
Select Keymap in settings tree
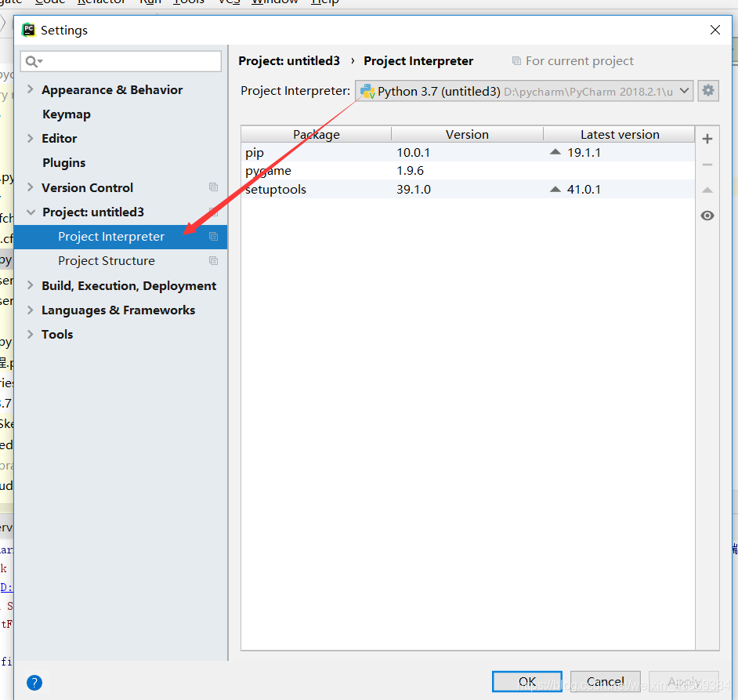coord(67,114)
